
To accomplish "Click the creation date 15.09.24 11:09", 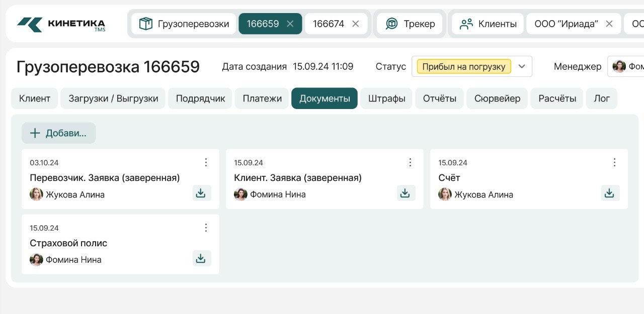I will (323, 66).
